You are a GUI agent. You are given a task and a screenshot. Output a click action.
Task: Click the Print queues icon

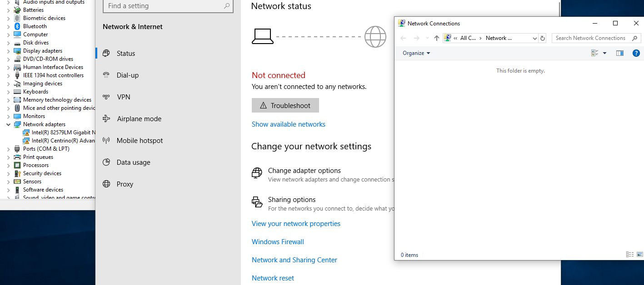pyautogui.click(x=17, y=157)
